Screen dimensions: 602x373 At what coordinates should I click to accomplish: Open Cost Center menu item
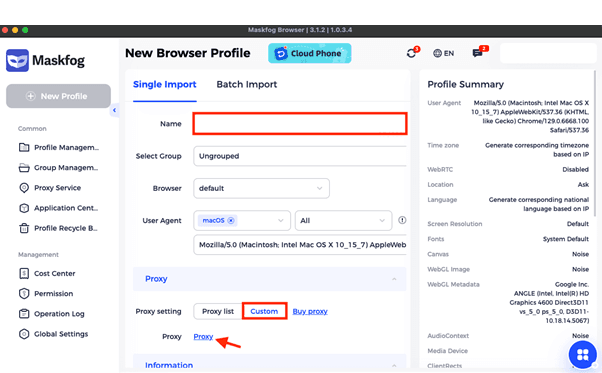[47, 274]
